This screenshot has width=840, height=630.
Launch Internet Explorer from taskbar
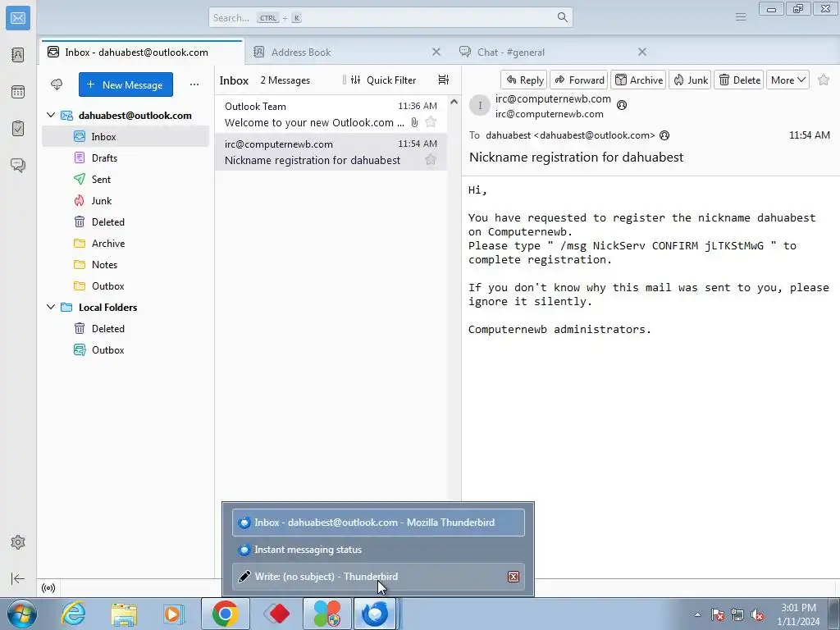[73, 614]
